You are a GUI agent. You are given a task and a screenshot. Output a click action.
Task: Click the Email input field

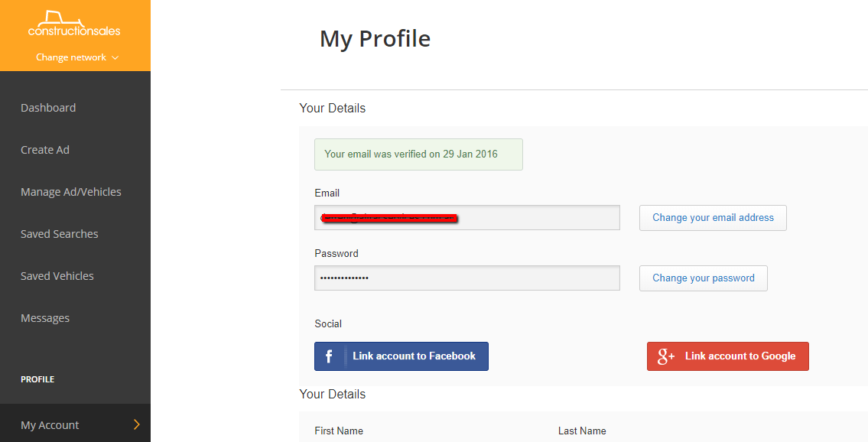click(535, 218)
